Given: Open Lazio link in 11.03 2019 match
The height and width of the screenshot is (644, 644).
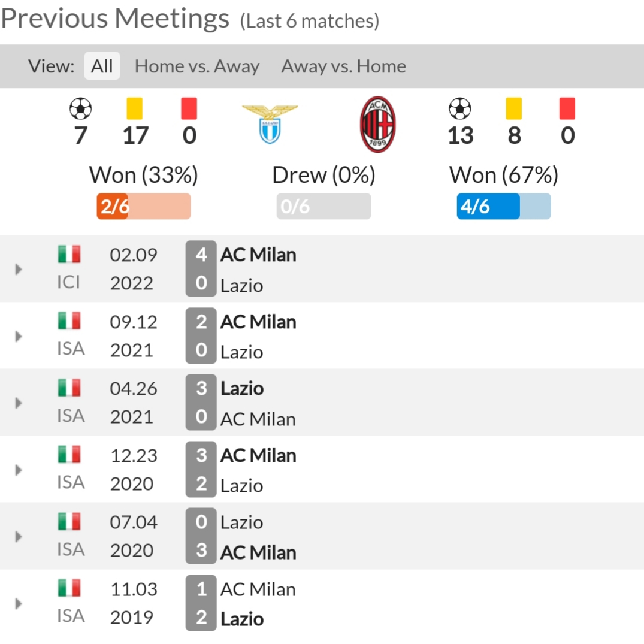Looking at the screenshot, I should pyautogui.click(x=242, y=619).
